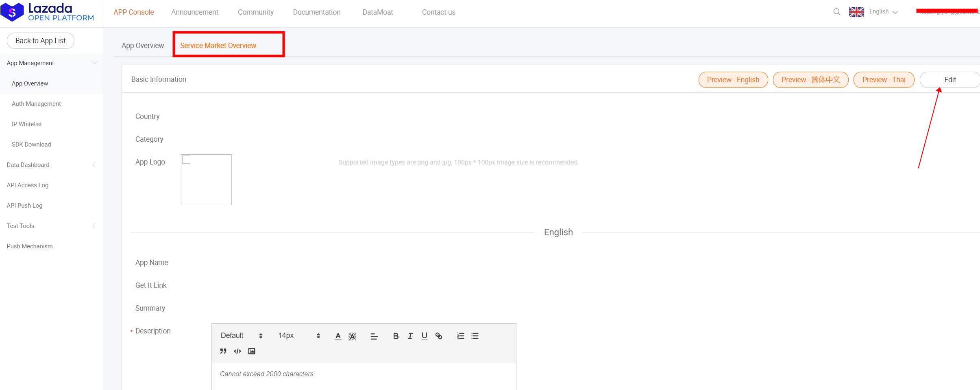The width and height of the screenshot is (980, 390).
Task: Click the Edit button
Action: (x=950, y=80)
